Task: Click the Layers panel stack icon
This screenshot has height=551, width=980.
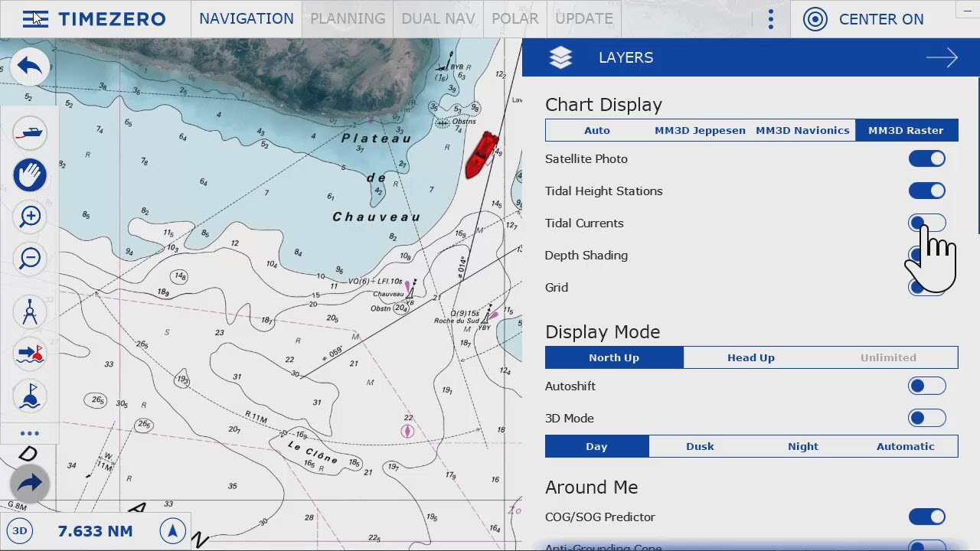Action: coord(561,57)
